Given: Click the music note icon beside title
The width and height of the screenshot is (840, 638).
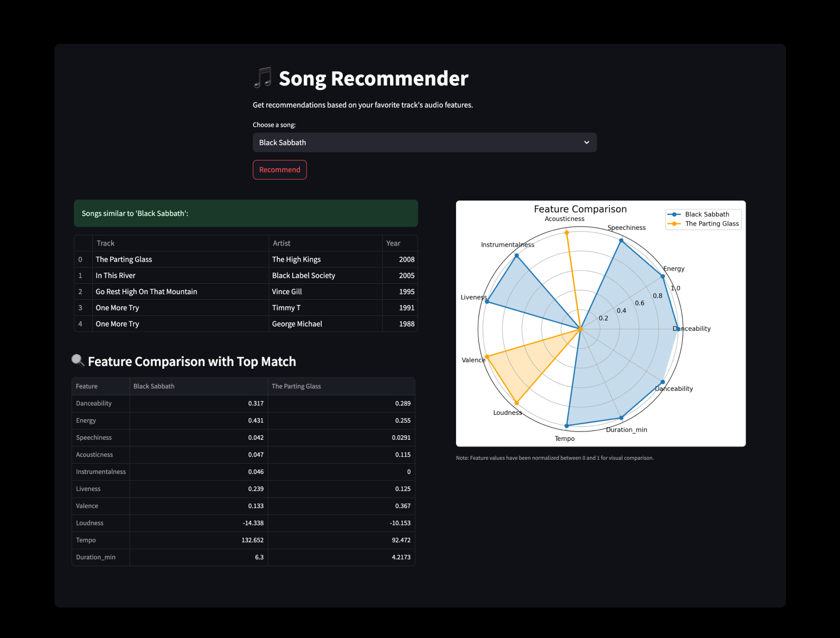Looking at the screenshot, I should pyautogui.click(x=263, y=78).
